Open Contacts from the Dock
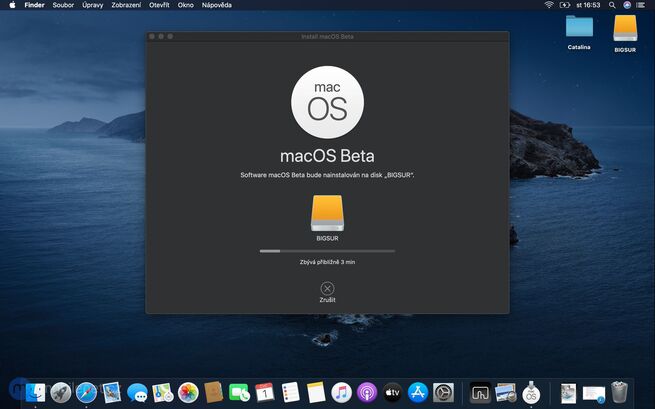Image resolution: width=655 pixels, height=409 pixels. 213,393
